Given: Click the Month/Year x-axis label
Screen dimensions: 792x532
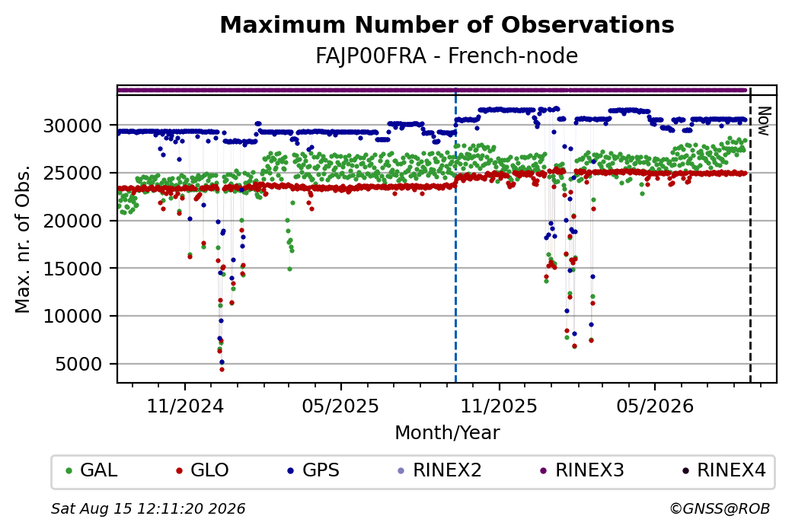Looking at the screenshot, I should pyautogui.click(x=447, y=433).
